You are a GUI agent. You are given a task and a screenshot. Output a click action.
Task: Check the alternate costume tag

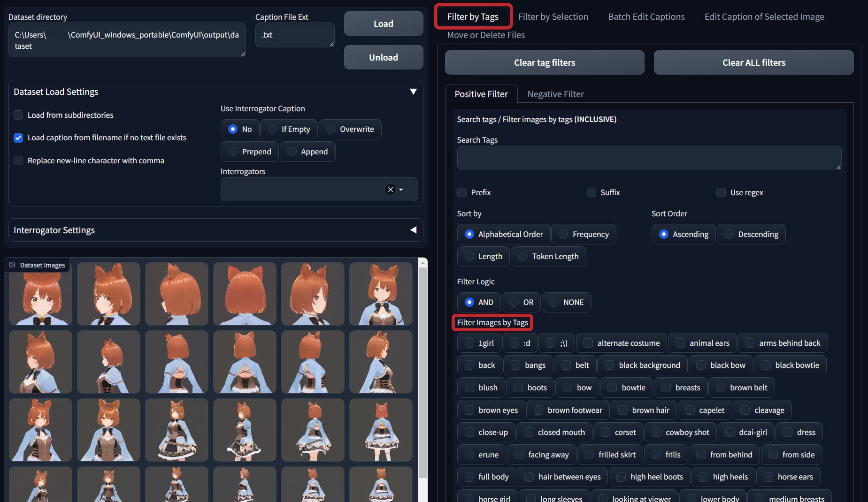click(588, 343)
